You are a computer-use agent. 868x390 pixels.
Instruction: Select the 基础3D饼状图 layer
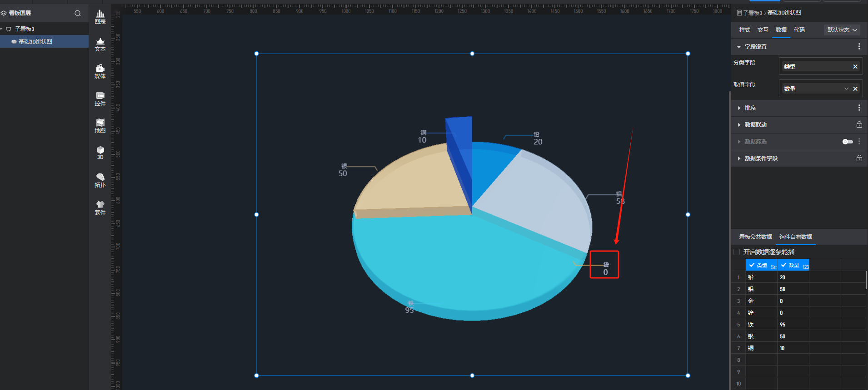(44, 41)
